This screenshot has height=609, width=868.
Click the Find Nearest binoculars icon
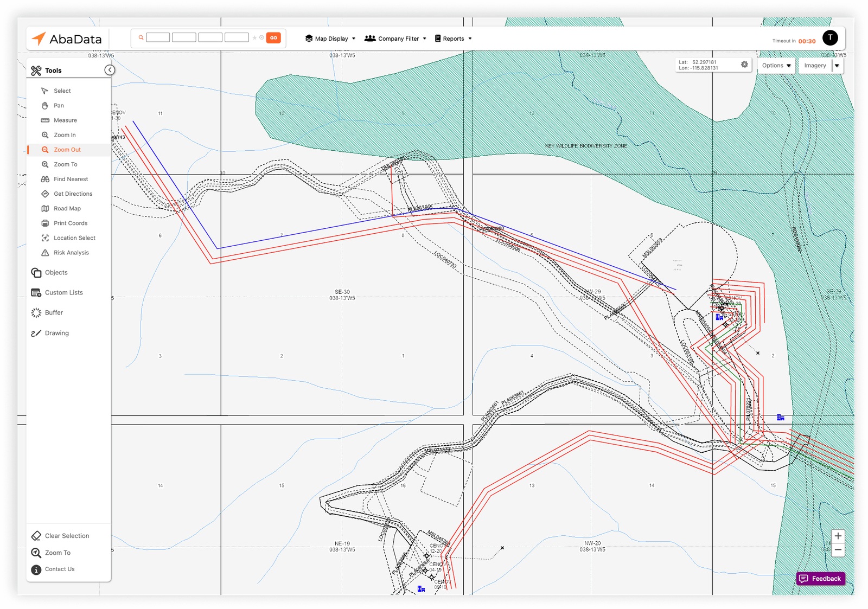coord(45,179)
